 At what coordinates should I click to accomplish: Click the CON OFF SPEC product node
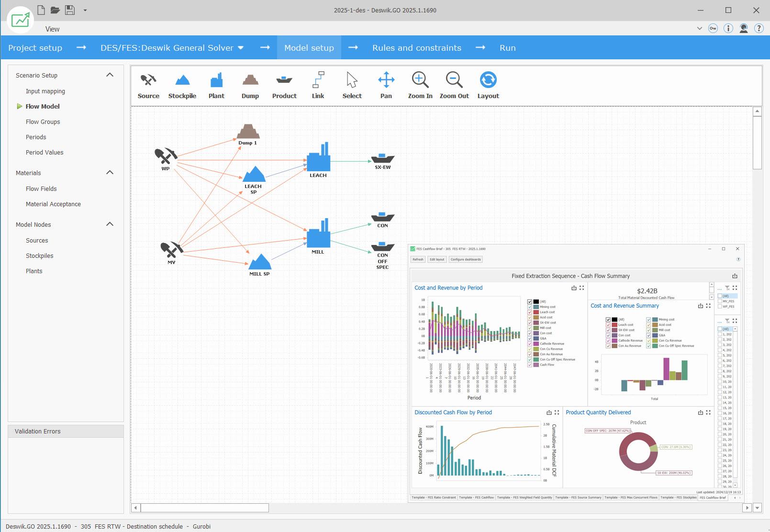point(383,256)
